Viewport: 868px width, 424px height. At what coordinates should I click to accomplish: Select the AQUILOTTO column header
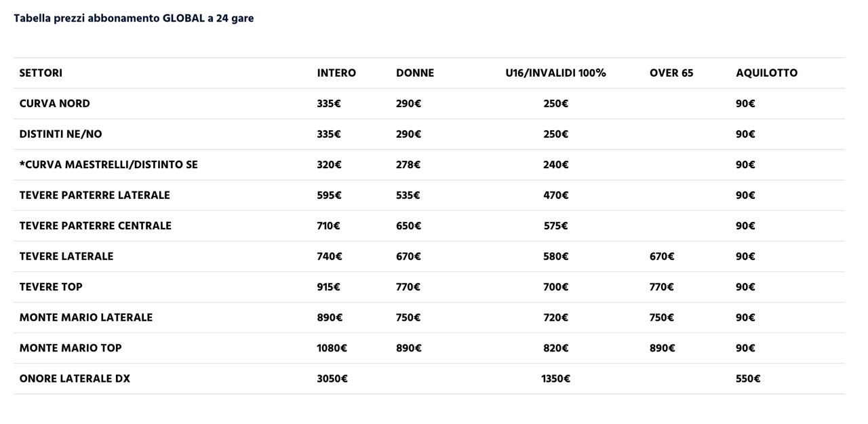click(x=766, y=73)
